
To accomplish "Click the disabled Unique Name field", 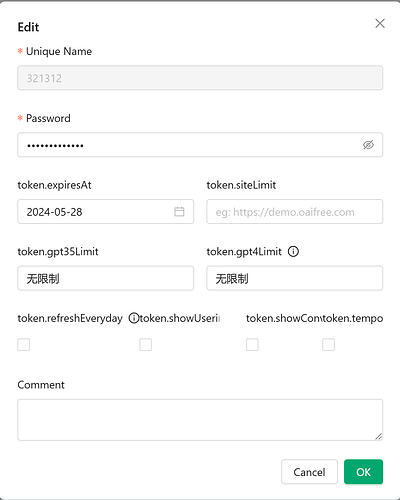I will click(200, 78).
